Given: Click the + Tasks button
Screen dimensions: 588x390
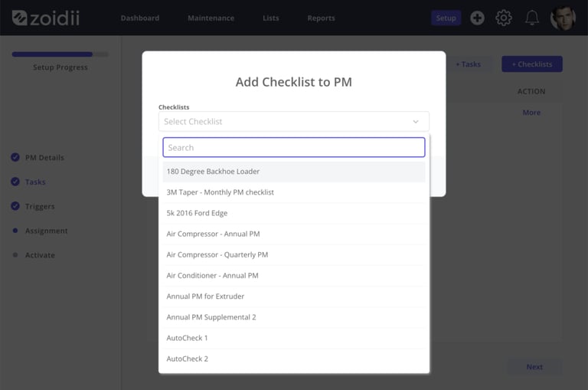Looking at the screenshot, I should pos(468,64).
